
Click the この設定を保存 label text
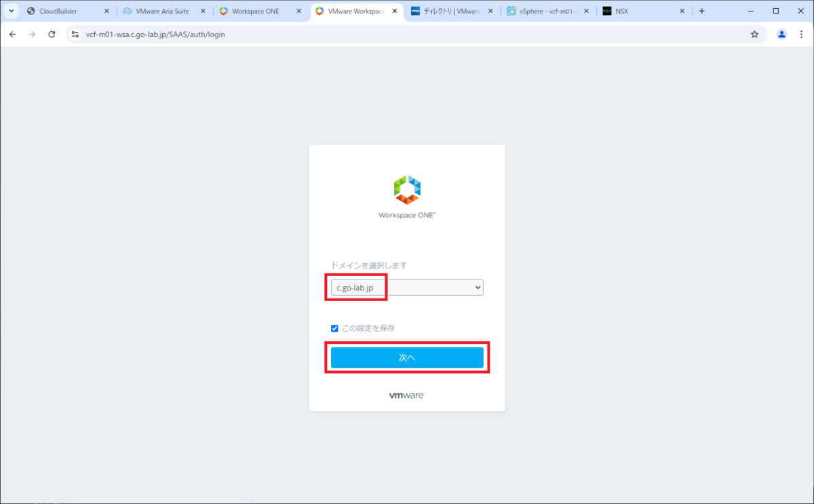coord(368,328)
